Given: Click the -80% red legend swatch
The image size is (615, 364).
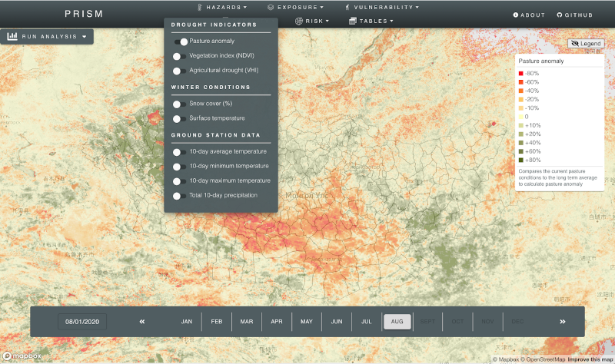Looking at the screenshot, I should (x=521, y=73).
